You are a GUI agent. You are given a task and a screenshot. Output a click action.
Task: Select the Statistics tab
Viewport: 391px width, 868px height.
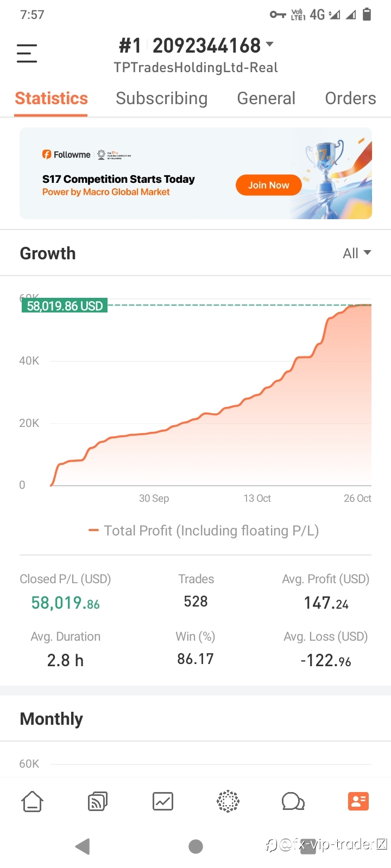pyautogui.click(x=51, y=98)
